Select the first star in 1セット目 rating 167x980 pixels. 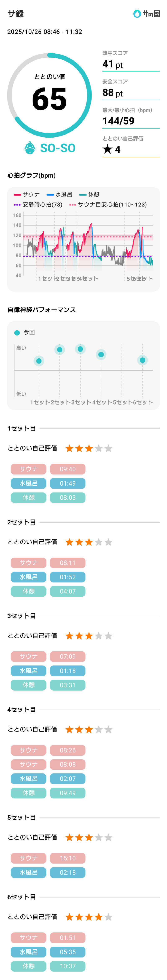pos(70,449)
